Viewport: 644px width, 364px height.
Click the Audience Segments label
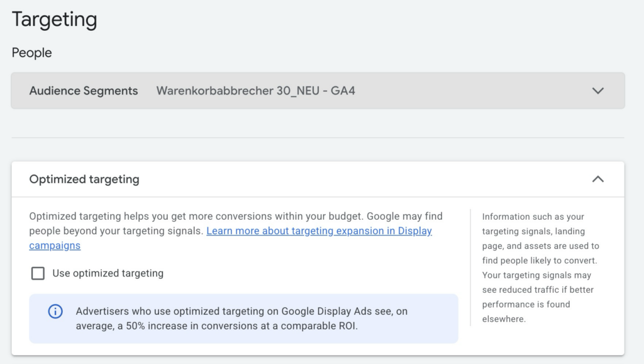[84, 91]
